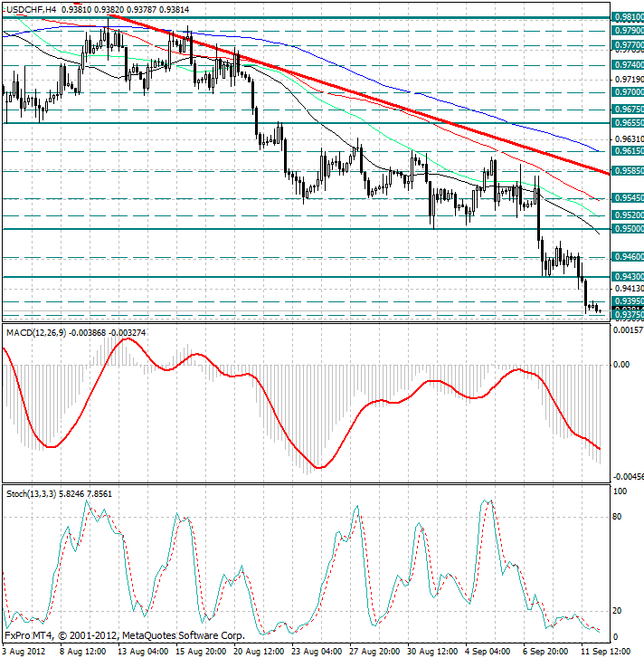Click the 0.9631 price axis value

(629, 138)
